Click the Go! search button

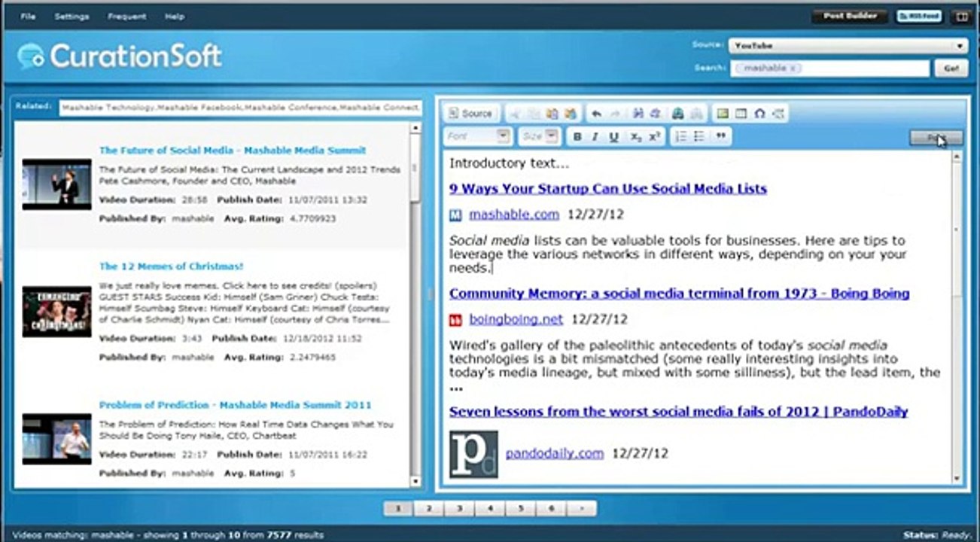[x=951, y=69]
